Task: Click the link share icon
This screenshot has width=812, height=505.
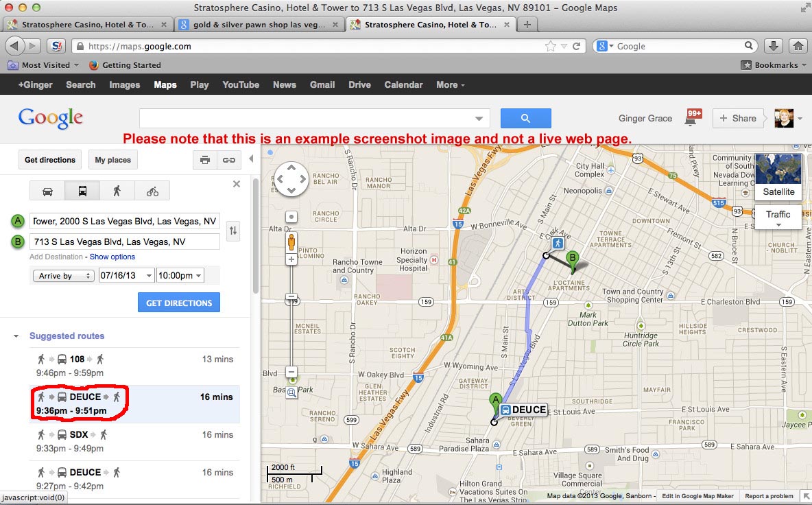Action: pos(228,160)
